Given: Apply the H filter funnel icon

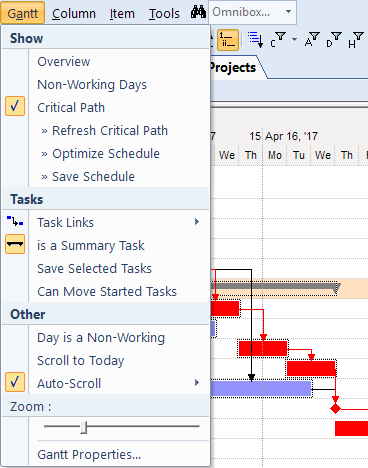Looking at the screenshot, I should 356,40.
